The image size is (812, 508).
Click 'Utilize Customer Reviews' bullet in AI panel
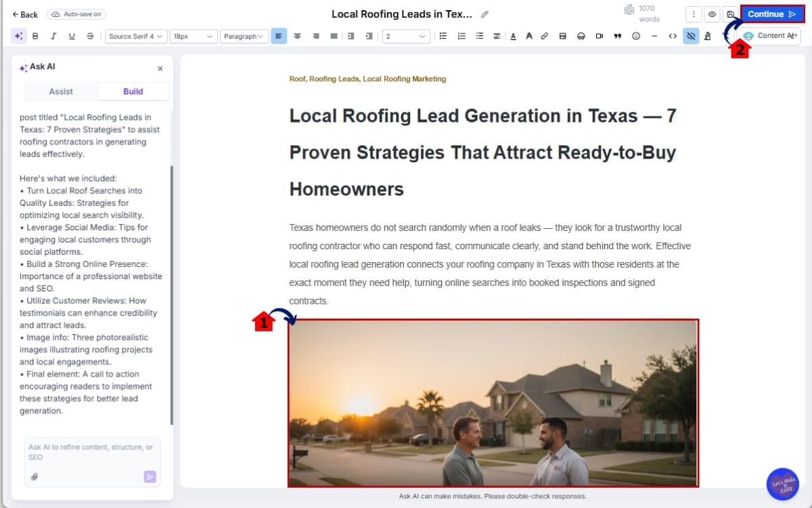coord(89,313)
